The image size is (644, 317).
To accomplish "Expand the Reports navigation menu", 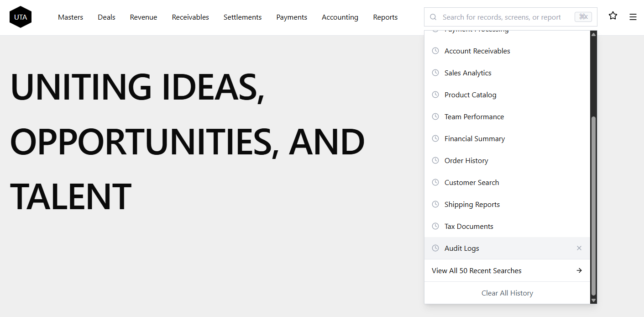I will click(385, 17).
